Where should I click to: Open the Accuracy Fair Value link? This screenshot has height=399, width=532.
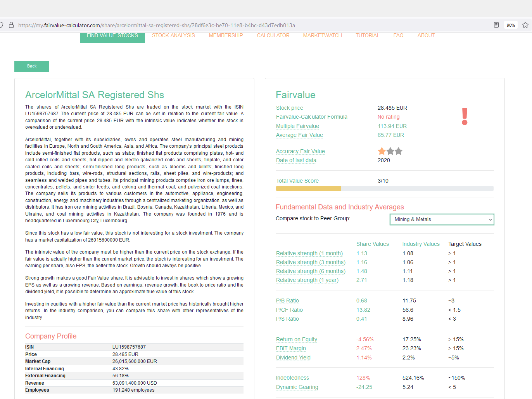[x=301, y=151]
